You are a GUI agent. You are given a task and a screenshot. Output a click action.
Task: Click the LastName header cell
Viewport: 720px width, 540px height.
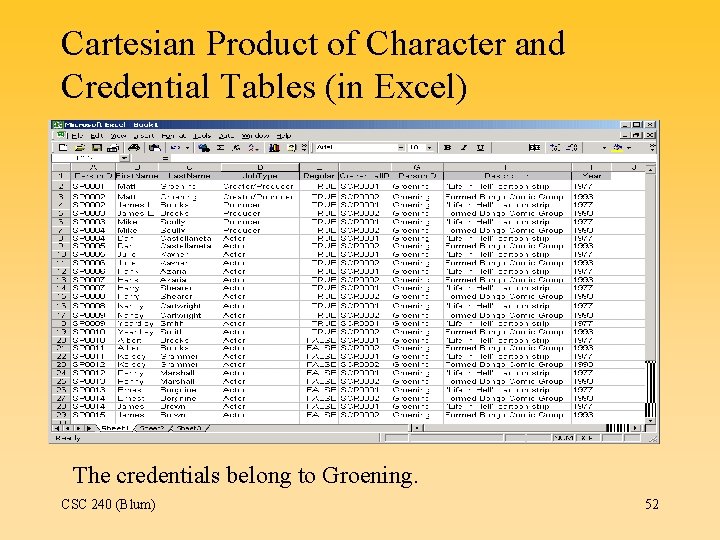(x=190, y=176)
